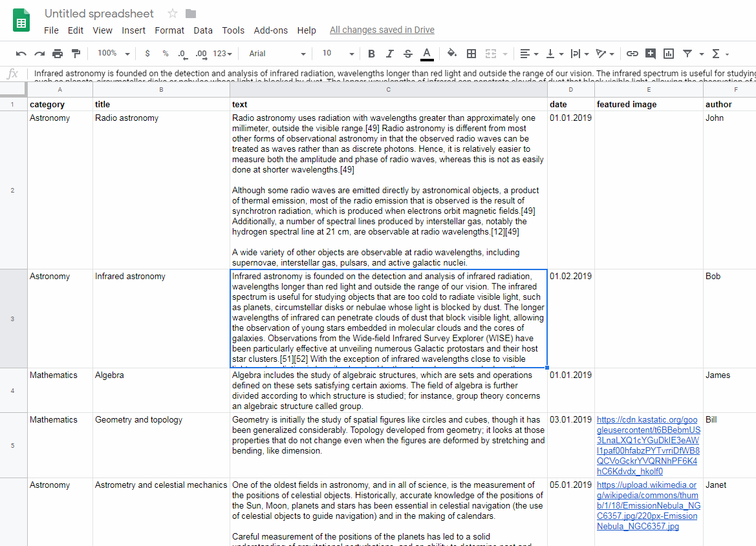Open the Data menu
This screenshot has width=756, height=546.
pos(203,30)
